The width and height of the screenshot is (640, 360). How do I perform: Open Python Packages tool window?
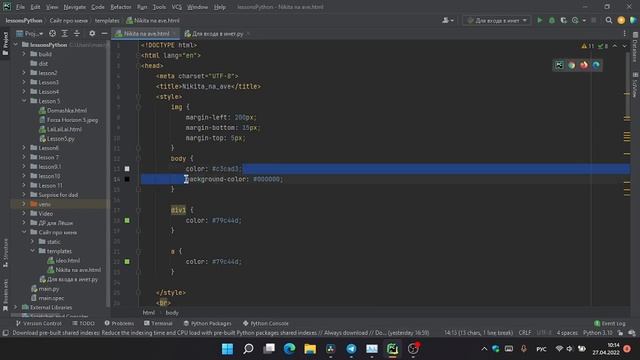coord(207,323)
